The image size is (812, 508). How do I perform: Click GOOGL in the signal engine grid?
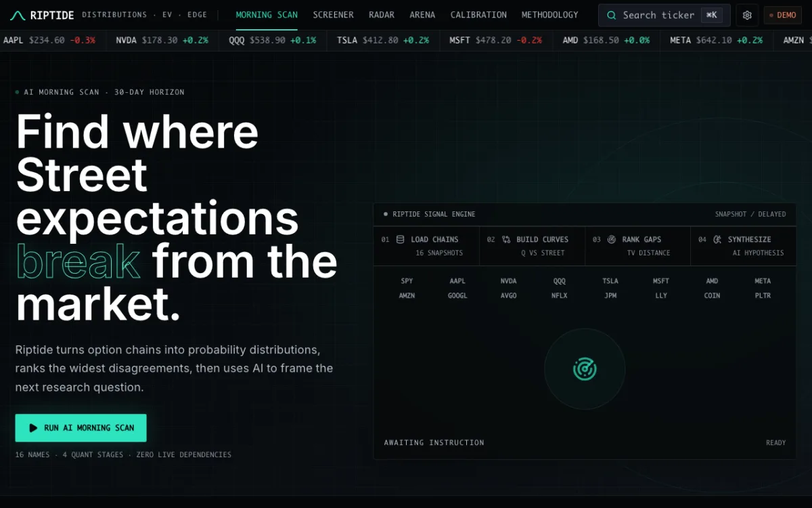pos(457,296)
